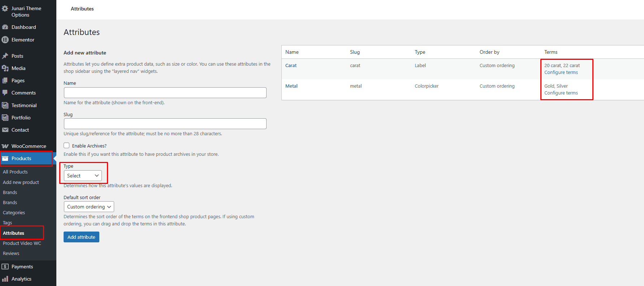The width and height of the screenshot is (644, 286).
Task: Click the attribute Name input field
Action: point(165,93)
